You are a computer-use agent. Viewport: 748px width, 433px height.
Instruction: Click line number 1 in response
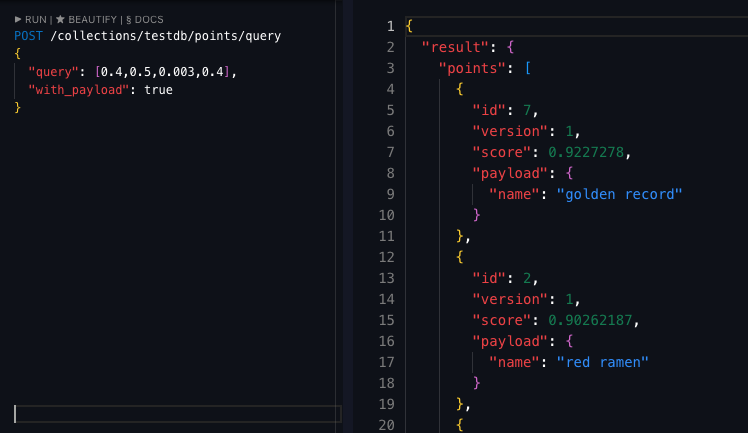click(x=390, y=23)
